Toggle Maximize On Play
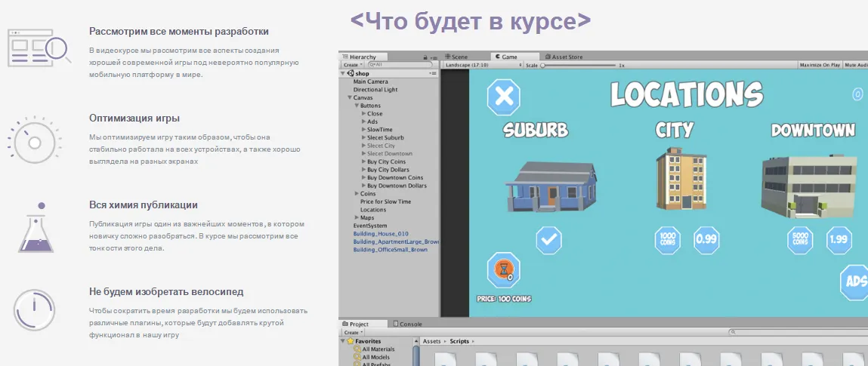This screenshot has width=868, height=366. click(x=820, y=66)
